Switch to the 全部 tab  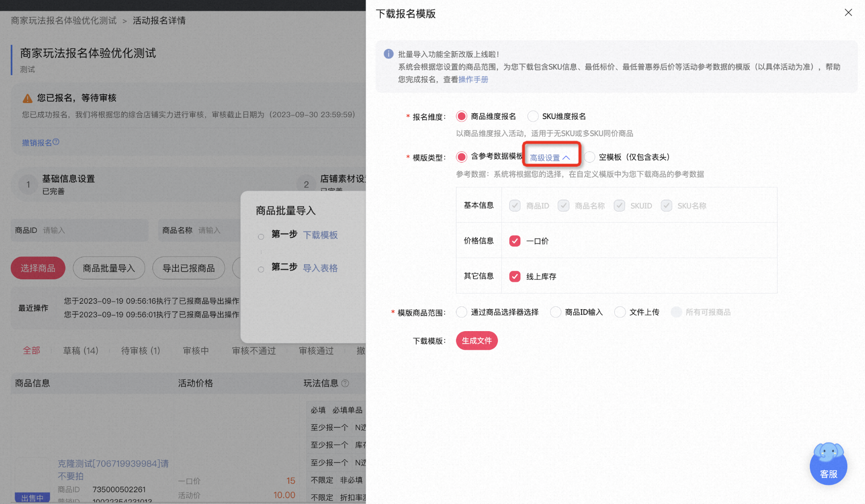[x=31, y=351]
